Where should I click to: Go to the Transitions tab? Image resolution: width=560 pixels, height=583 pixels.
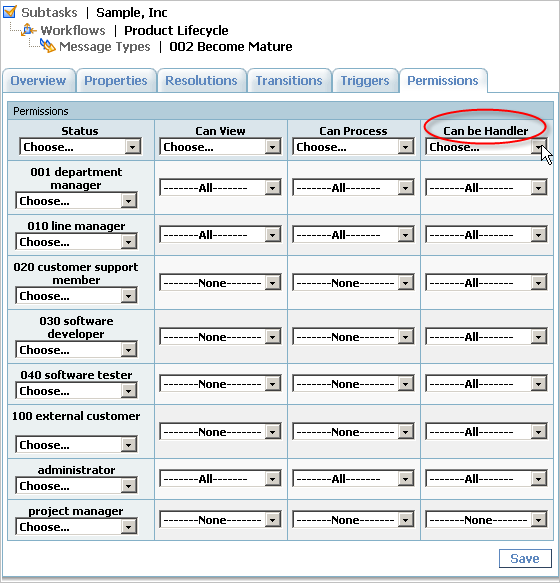click(x=289, y=80)
